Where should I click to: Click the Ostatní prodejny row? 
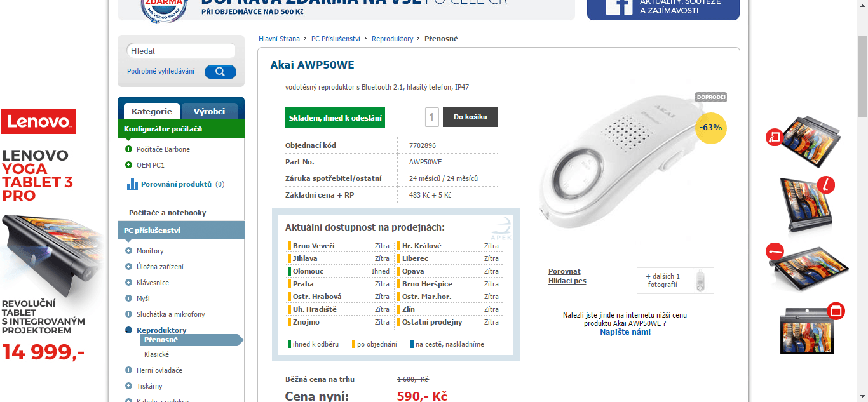(449, 322)
